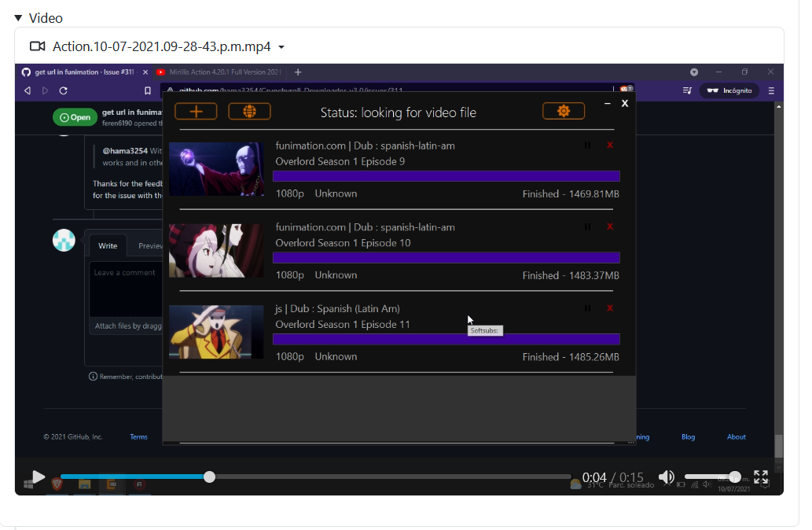812x530 pixels.
Task: Open File Explorer from the taskbar
Action: click(x=84, y=485)
